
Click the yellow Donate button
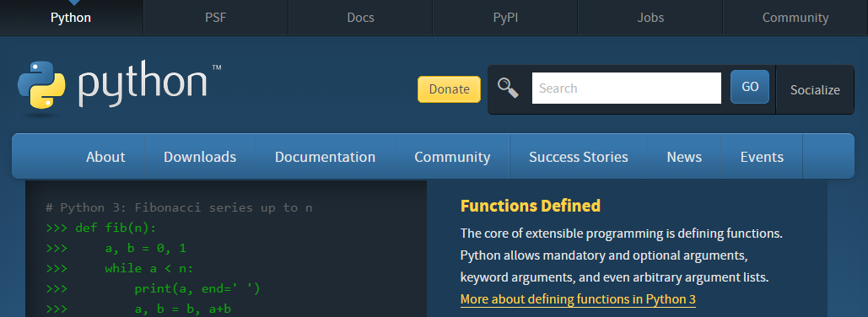pyautogui.click(x=449, y=89)
